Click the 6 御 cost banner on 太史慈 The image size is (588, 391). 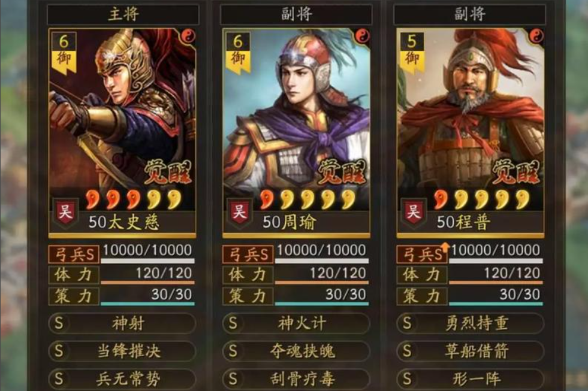coord(64,53)
